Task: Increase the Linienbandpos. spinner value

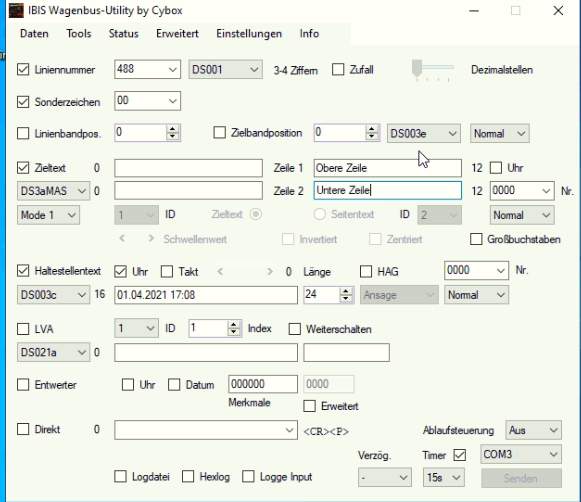Action: point(172,129)
